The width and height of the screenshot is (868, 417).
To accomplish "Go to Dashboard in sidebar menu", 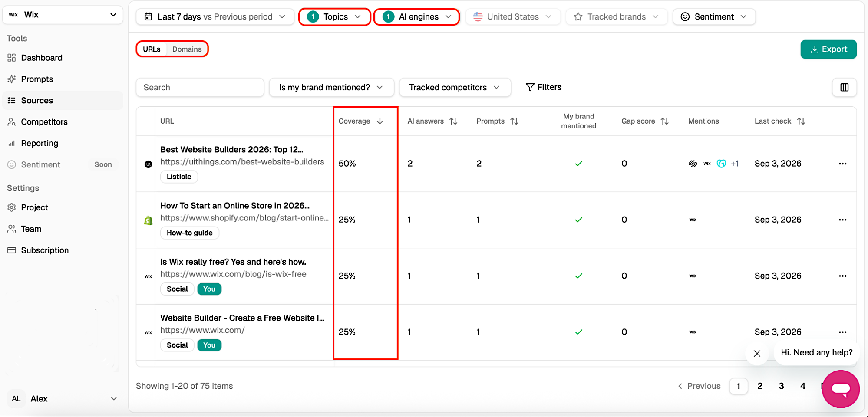I will 42,58.
